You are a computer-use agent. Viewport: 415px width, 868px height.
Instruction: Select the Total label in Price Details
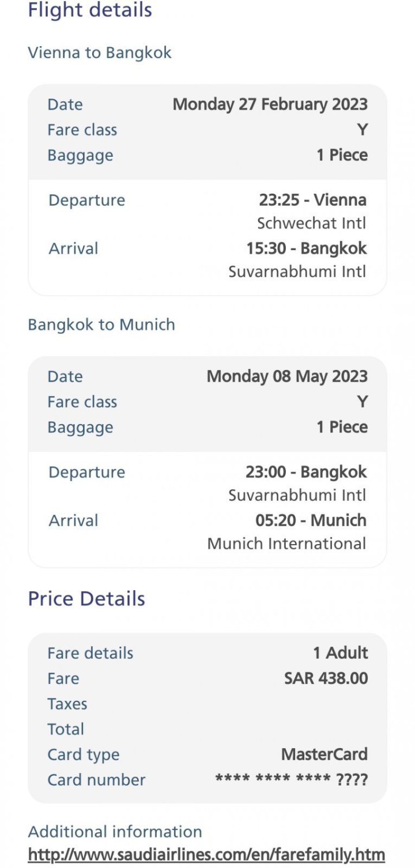tap(66, 729)
